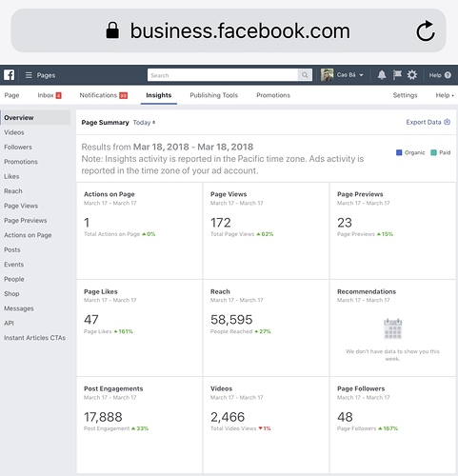Click the 17,888 Post Engagement value
The height and width of the screenshot is (476, 458).
coord(103,417)
